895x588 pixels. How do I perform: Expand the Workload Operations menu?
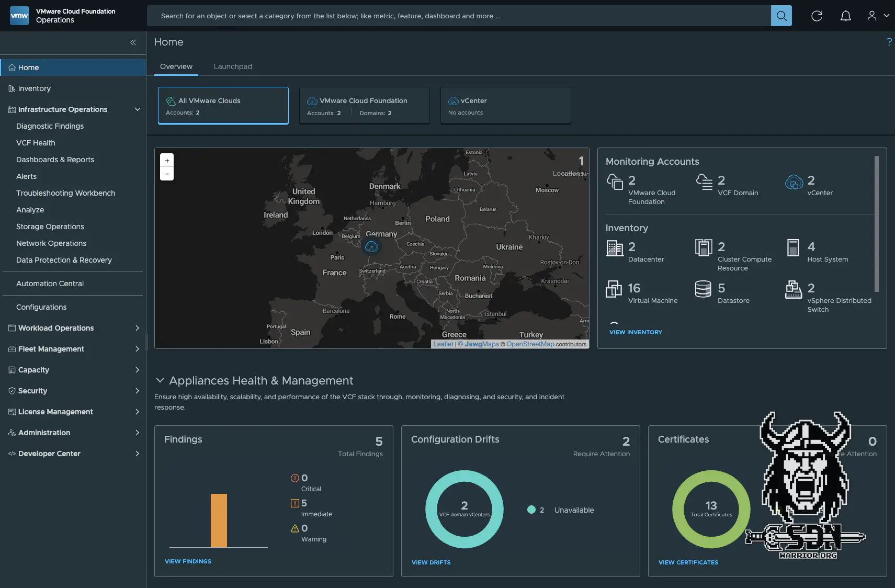137,328
